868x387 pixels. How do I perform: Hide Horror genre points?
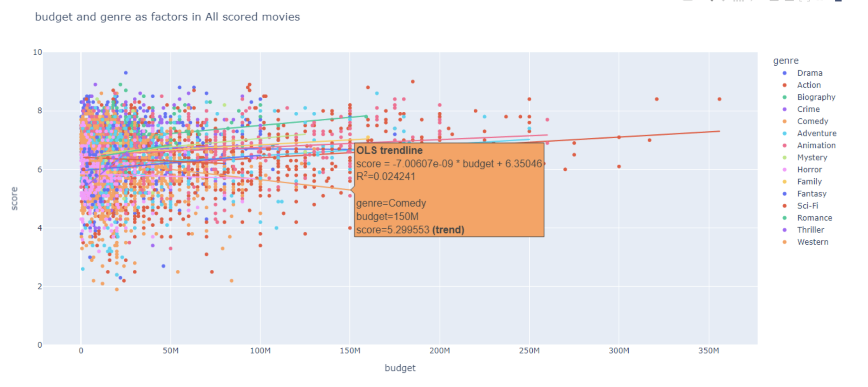pos(809,170)
